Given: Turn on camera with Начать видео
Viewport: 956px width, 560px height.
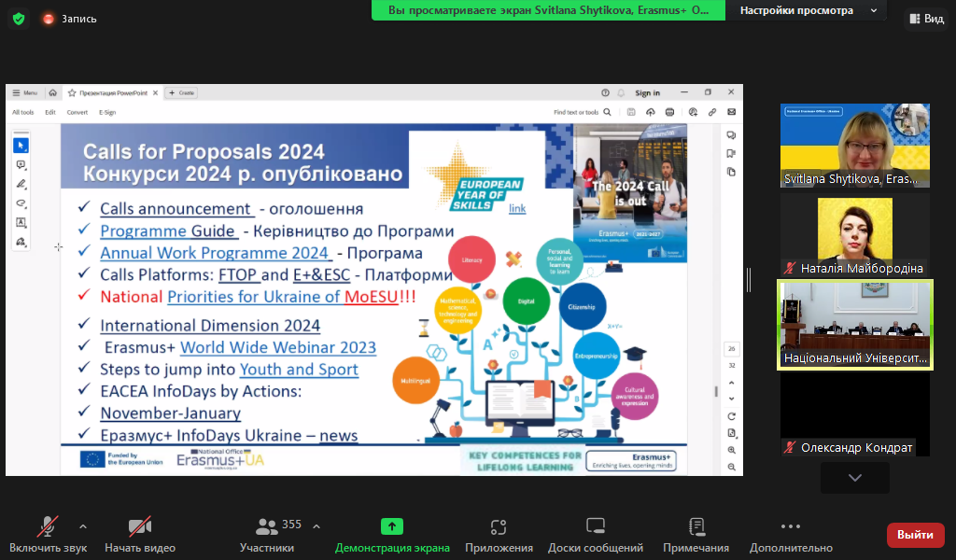Looking at the screenshot, I should [x=140, y=535].
